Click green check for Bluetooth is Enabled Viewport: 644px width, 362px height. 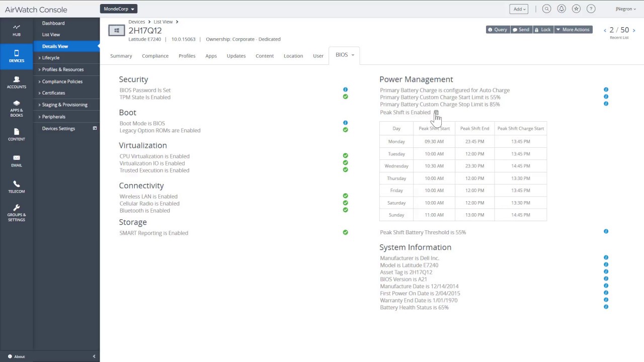[x=345, y=210]
